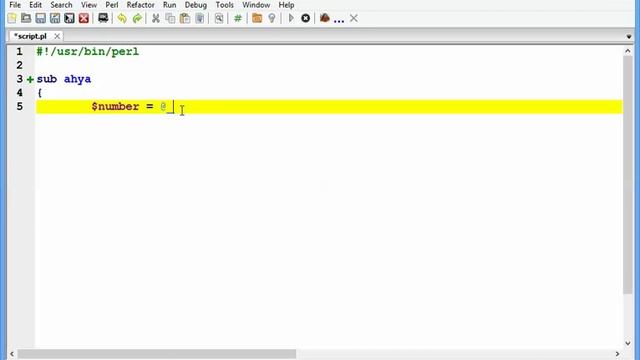Image resolution: width=640 pixels, height=360 pixels.
Task: Open the Perl menu
Action: point(112,5)
